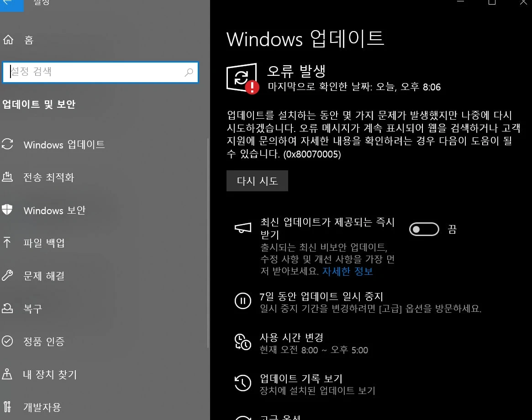Screen dimensions: 532x420
Task: Click the megaphone icon beside 최신 업데이트
Action: [x=243, y=228]
